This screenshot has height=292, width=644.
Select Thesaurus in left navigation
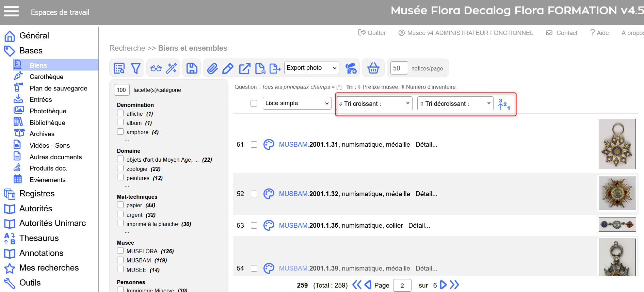pyautogui.click(x=39, y=238)
